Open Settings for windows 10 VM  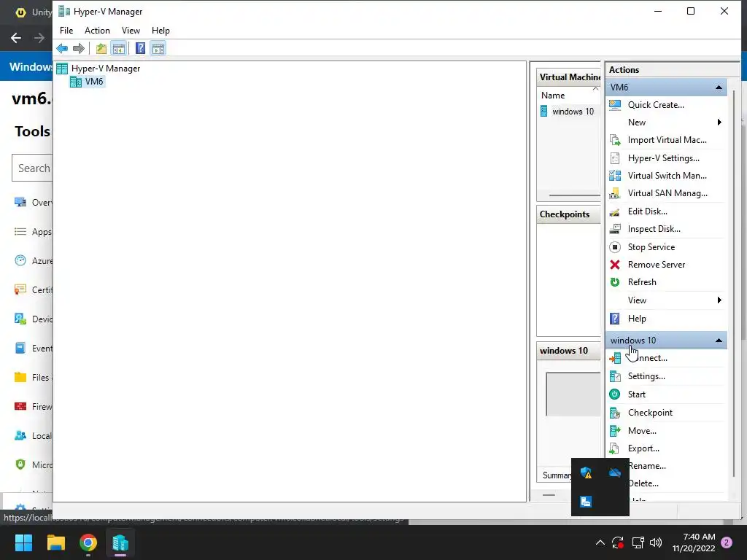point(646,376)
